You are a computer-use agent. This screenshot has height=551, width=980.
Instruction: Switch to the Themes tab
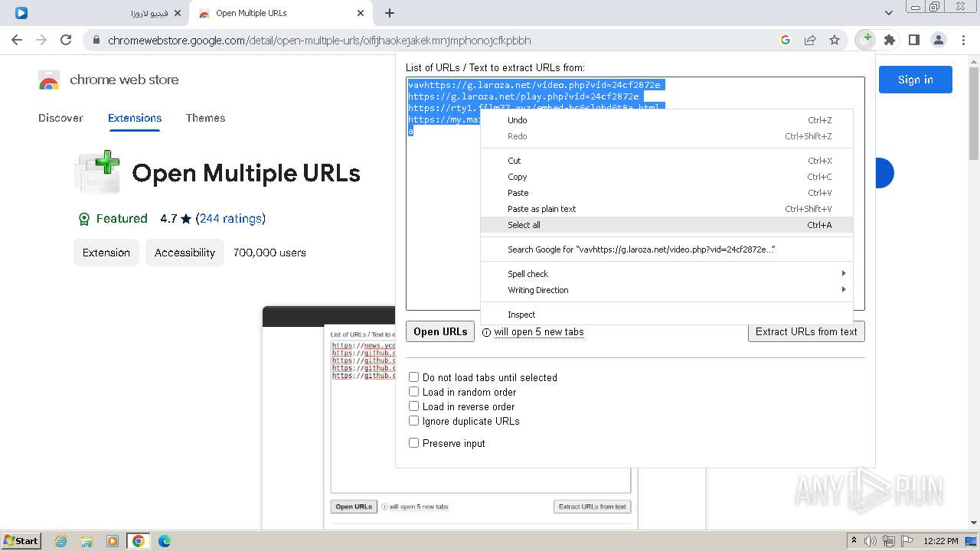coord(205,118)
